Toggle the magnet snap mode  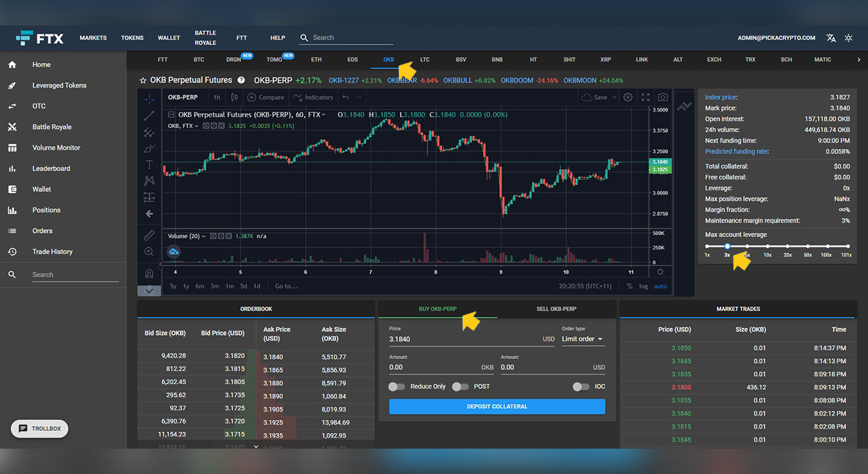(x=149, y=273)
